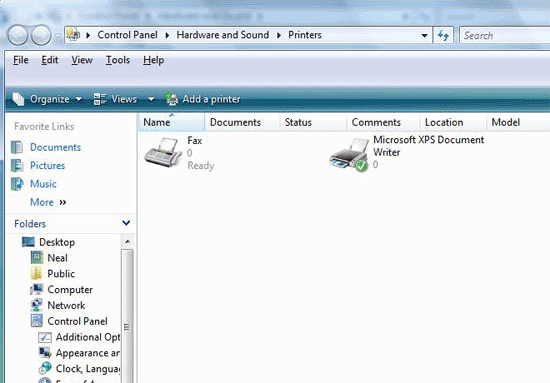550x383 pixels.
Task: Open Music in Favorite Links
Action: pos(43,184)
